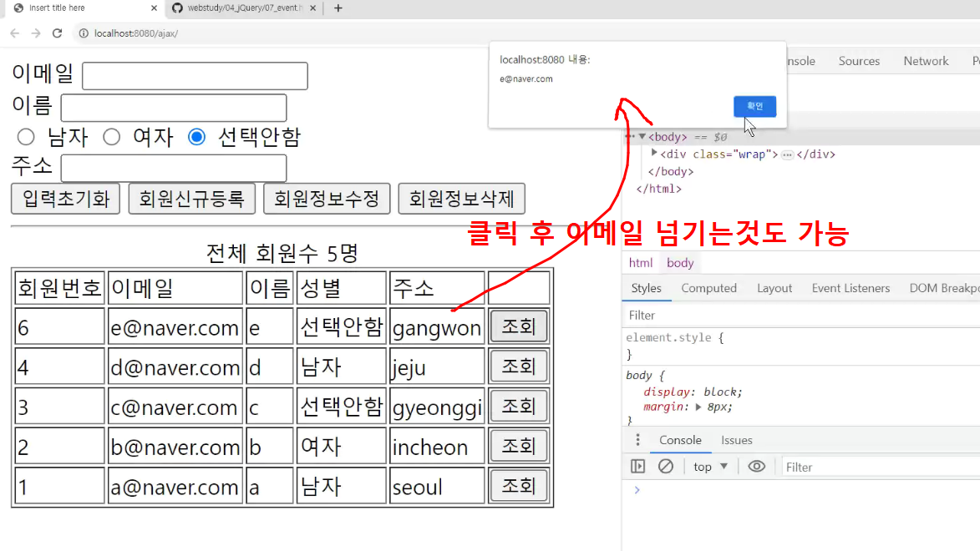Open the 'top' context dropdown
The height and width of the screenshot is (551, 980).
pos(710,467)
